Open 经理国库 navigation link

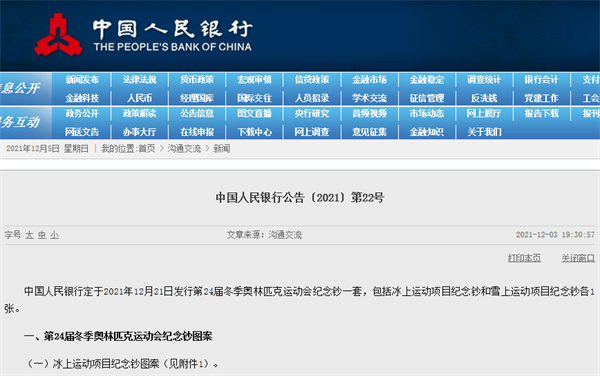(x=197, y=98)
